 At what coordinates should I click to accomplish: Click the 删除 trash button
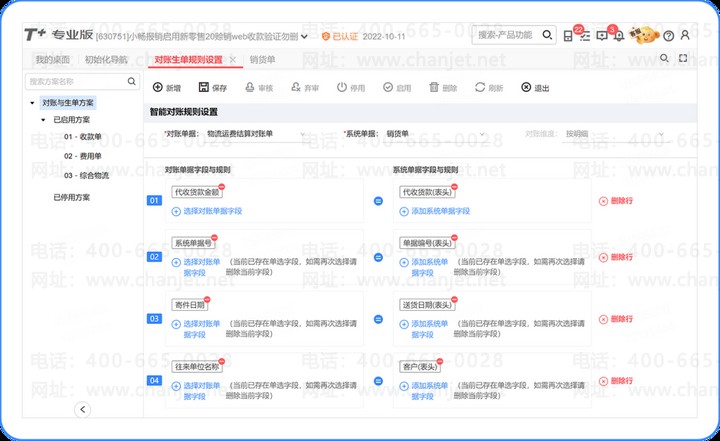click(443, 87)
